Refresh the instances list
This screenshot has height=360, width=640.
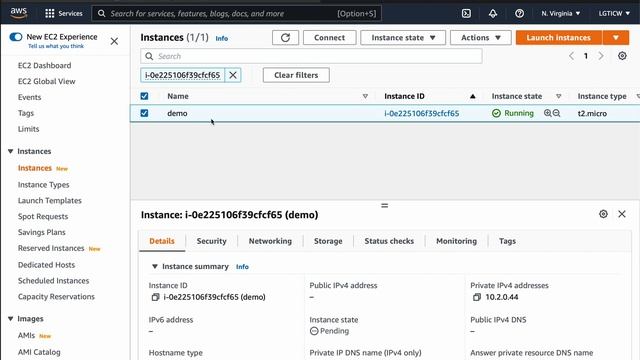(x=285, y=38)
